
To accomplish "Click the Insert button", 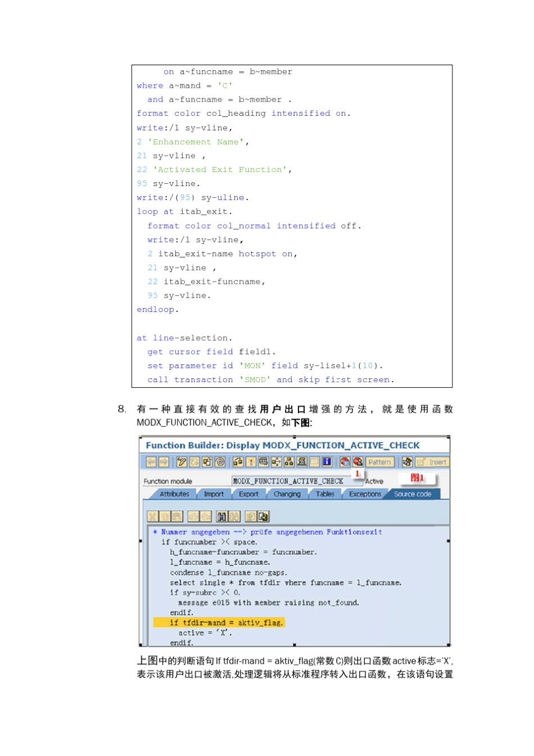I will [432, 462].
